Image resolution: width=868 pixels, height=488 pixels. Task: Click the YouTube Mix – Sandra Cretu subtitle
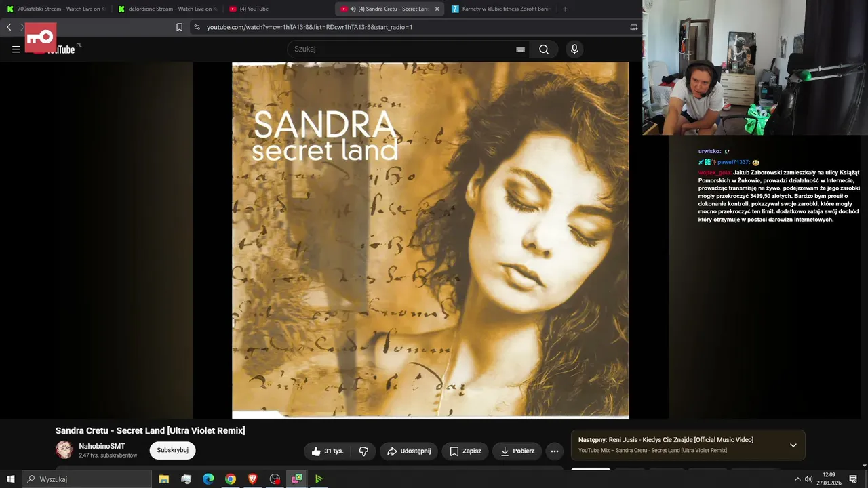[652, 451]
